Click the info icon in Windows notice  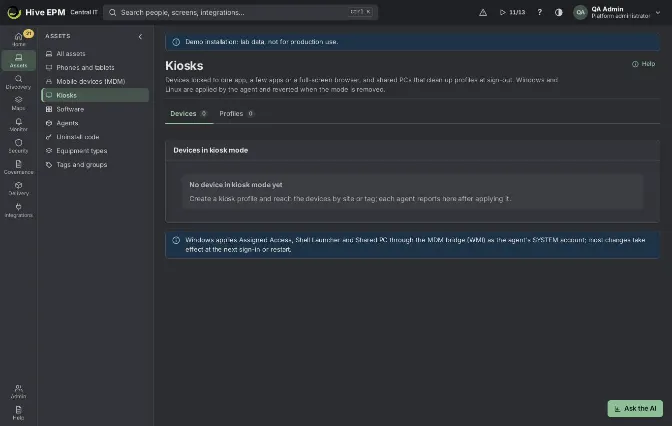pyautogui.click(x=176, y=240)
